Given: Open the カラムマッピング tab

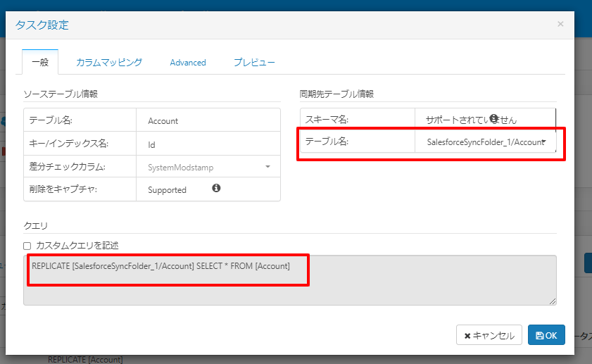Looking at the screenshot, I should (109, 62).
